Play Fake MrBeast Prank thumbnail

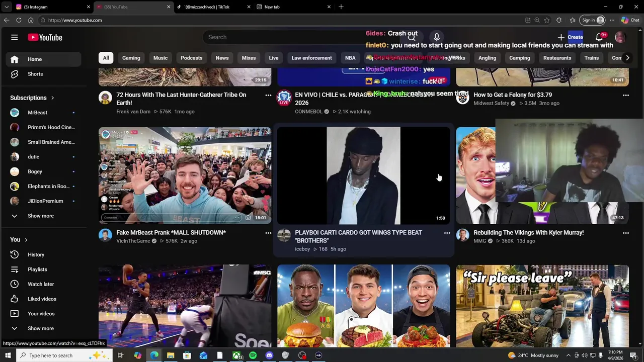tap(185, 175)
